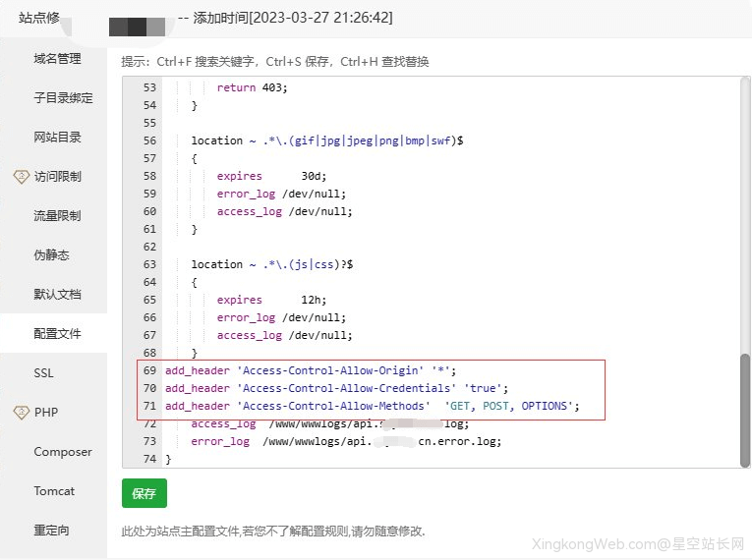Viewport: 752px width, 560px height.
Task: Click the Access-Control-Allow-Methods header line
Action: (373, 406)
